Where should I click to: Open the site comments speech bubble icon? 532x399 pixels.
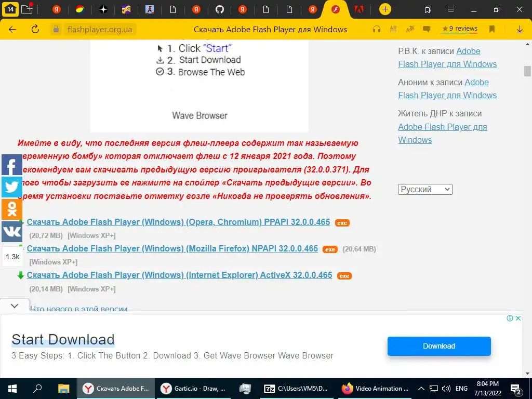(427, 29)
